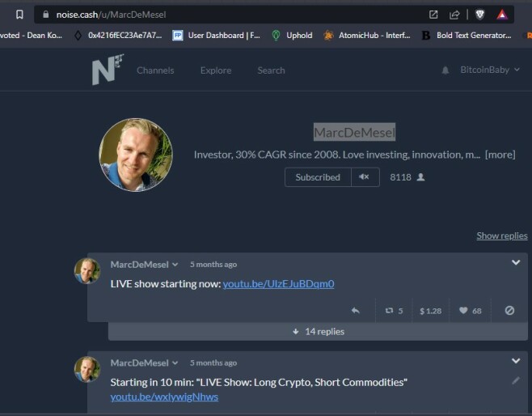532x416 pixels.
Task: Open the Search page
Action: [271, 70]
